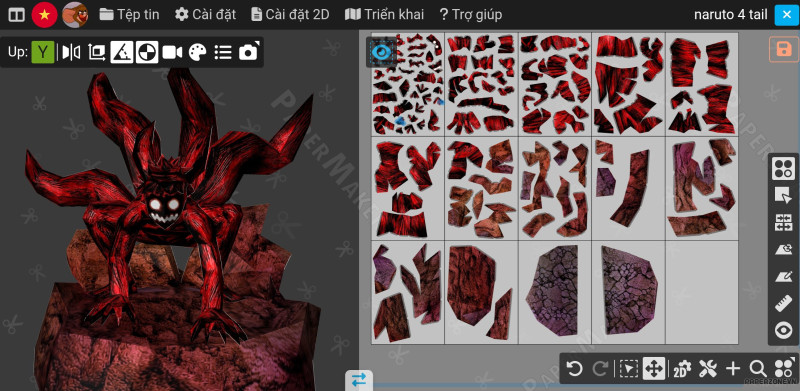This screenshot has width=800, height=391.
Task: Switch language via the Vietnam flag icon
Action: point(45,15)
